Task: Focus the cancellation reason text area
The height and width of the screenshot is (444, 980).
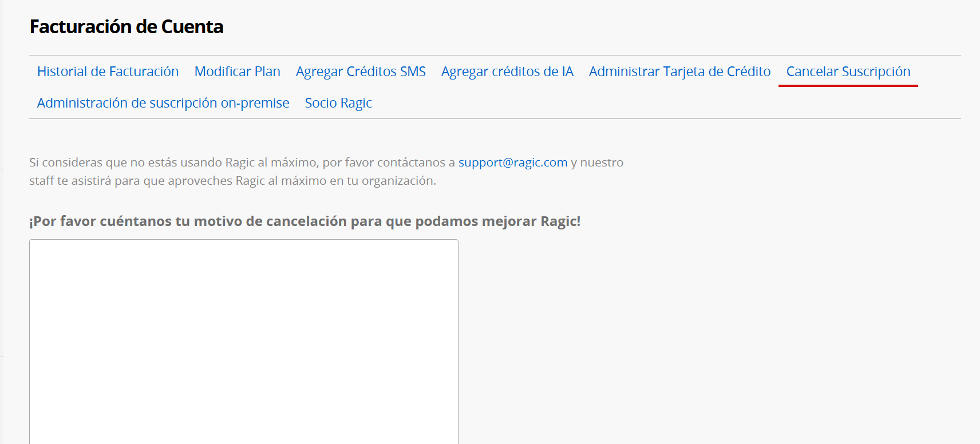Action: point(244,341)
